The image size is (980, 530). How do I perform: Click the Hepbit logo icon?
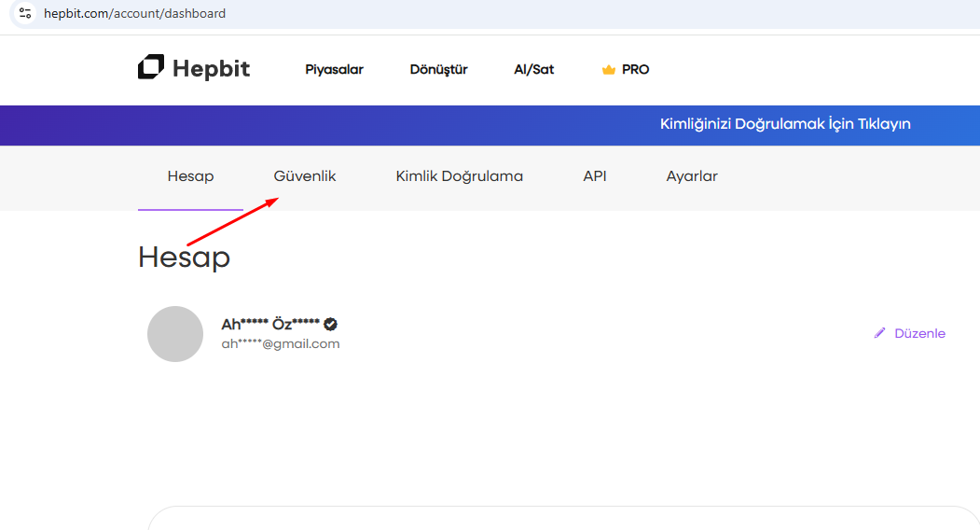pyautogui.click(x=151, y=68)
